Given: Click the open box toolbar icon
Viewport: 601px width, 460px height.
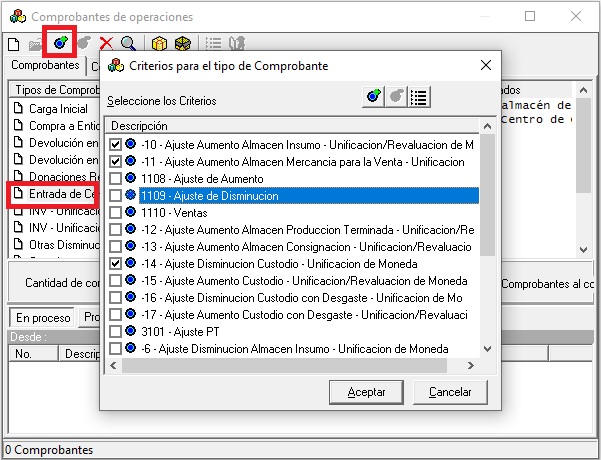Looking at the screenshot, I should (x=182, y=44).
